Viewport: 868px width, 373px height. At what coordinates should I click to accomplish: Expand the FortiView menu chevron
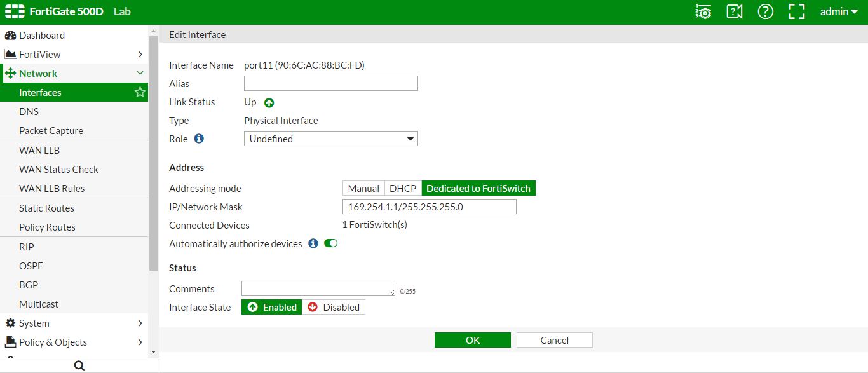pyautogui.click(x=140, y=55)
